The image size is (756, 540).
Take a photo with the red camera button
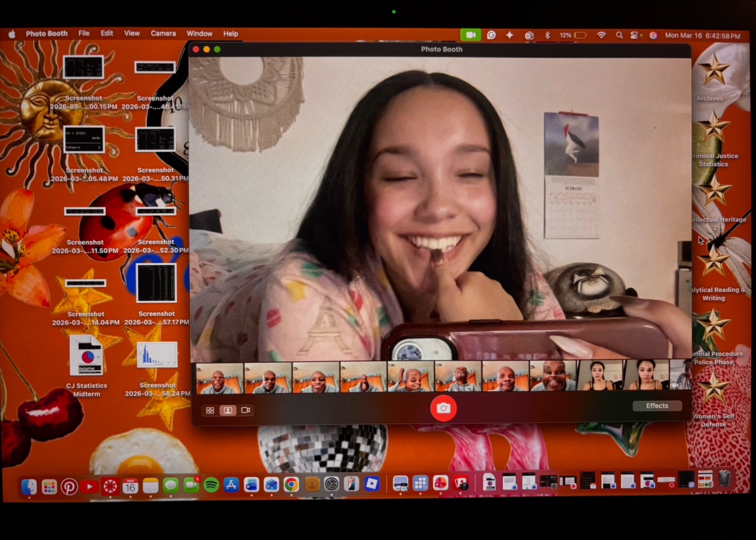443,408
